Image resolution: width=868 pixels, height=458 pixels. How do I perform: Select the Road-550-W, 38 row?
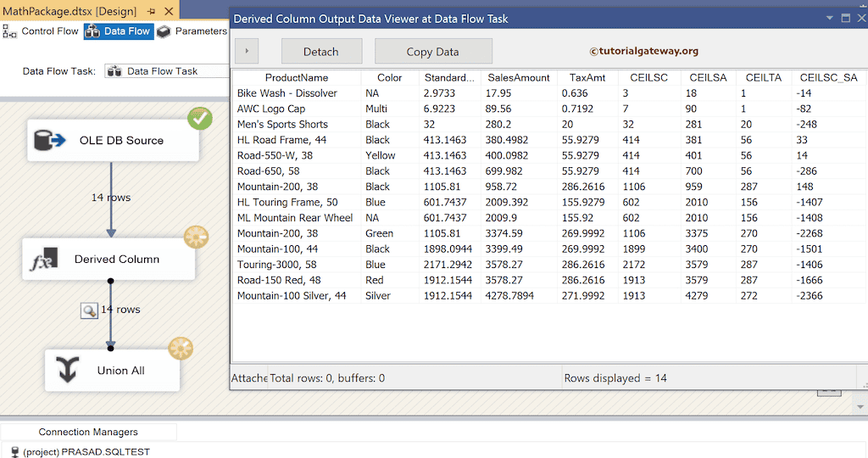click(549, 155)
